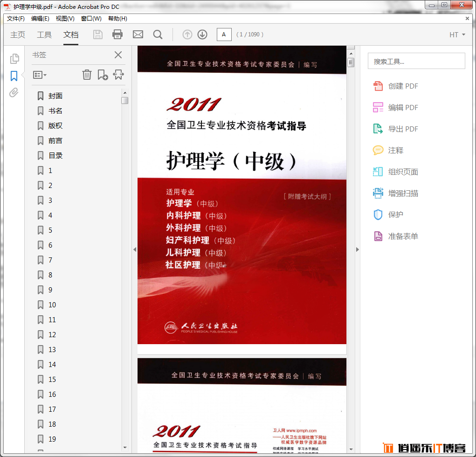Select the 目录 bookmark
This screenshot has width=476, height=457.
pyautogui.click(x=55, y=156)
